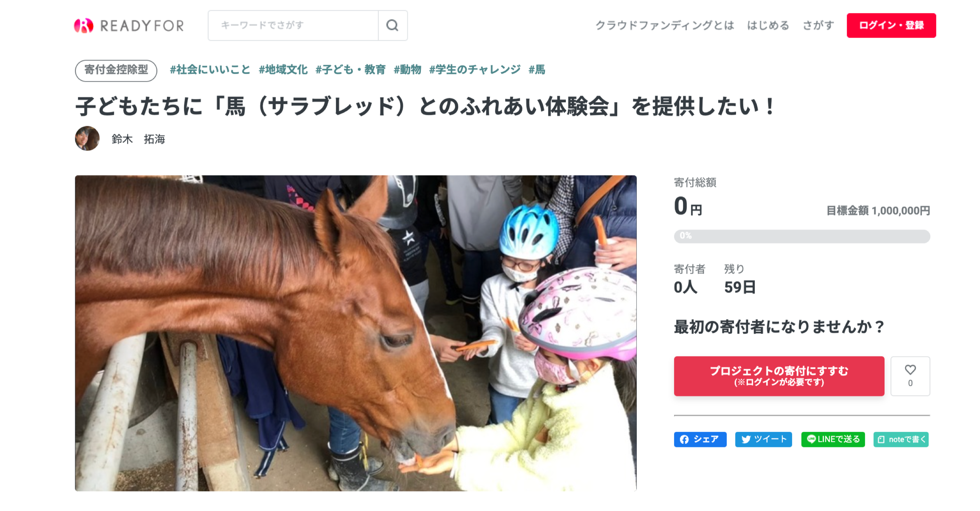The height and width of the screenshot is (511, 980).
Task: Select the #地域文化 tag
Action: pyautogui.click(x=283, y=69)
